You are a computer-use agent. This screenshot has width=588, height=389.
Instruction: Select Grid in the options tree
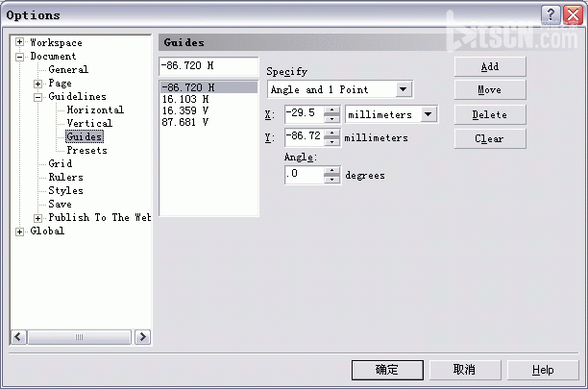(x=60, y=164)
